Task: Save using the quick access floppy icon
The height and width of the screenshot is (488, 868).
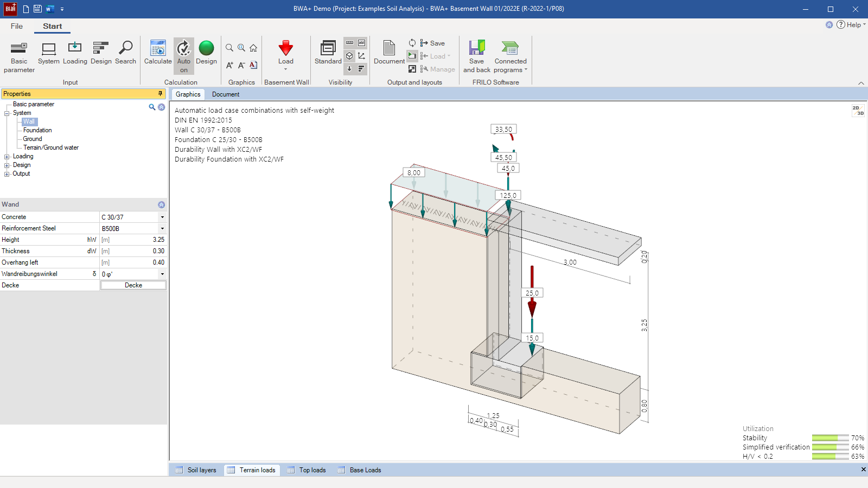Action: click(x=37, y=9)
